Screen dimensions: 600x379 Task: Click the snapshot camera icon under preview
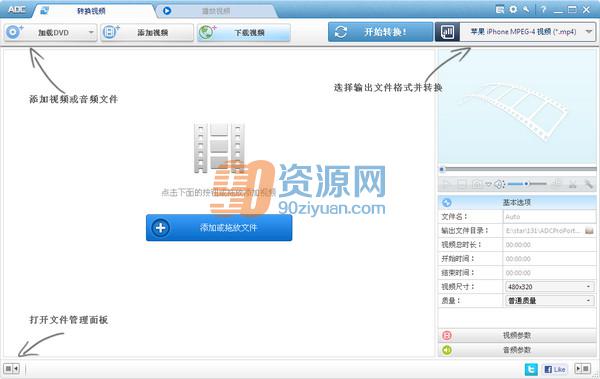[477, 185]
